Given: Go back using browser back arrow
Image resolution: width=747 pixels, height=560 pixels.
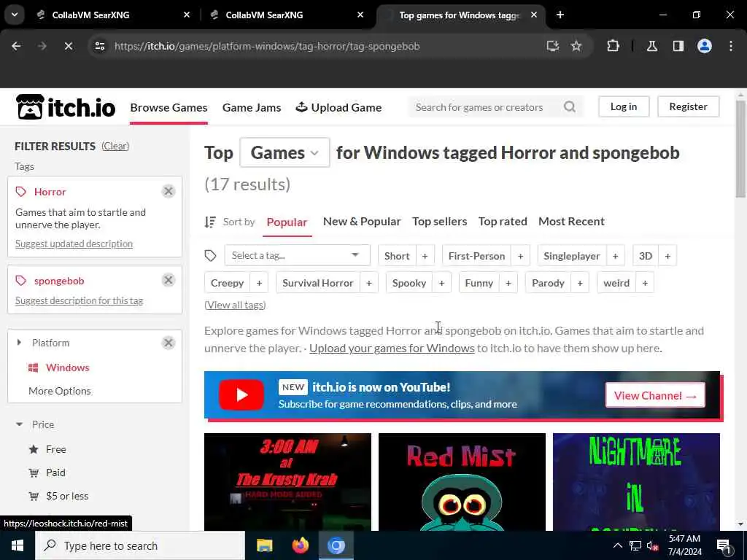Looking at the screenshot, I should pyautogui.click(x=16, y=46).
